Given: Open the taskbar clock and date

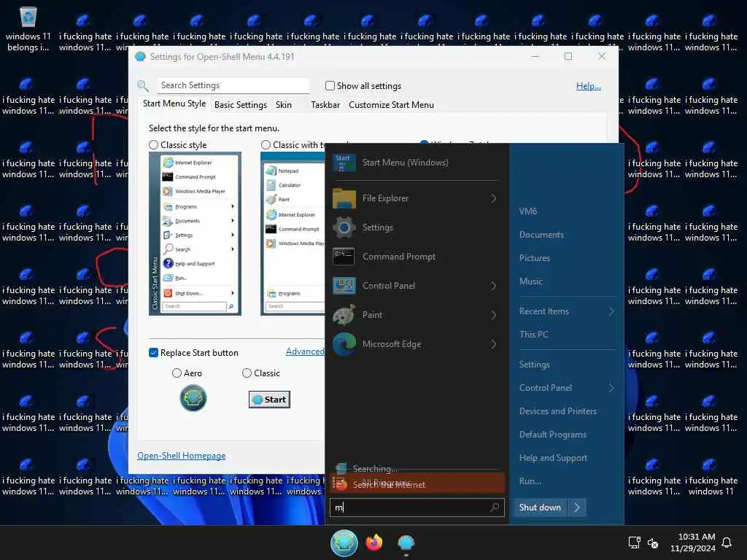Looking at the screenshot, I should pos(693,542).
